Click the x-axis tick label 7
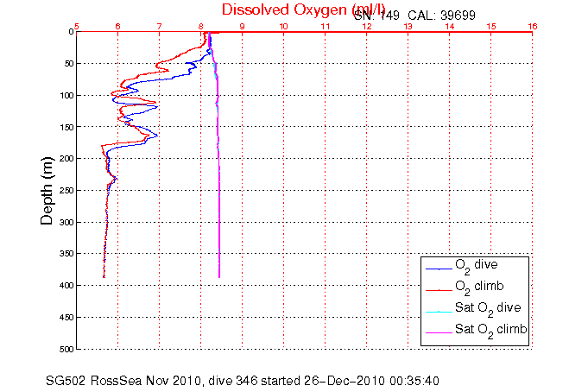 pyautogui.click(x=160, y=26)
